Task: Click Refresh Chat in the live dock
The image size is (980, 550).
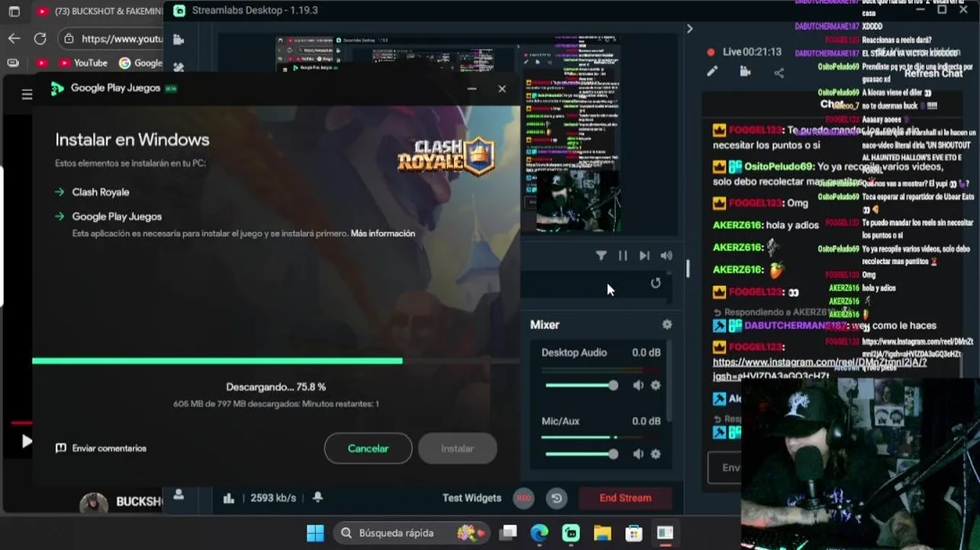Action: click(933, 73)
